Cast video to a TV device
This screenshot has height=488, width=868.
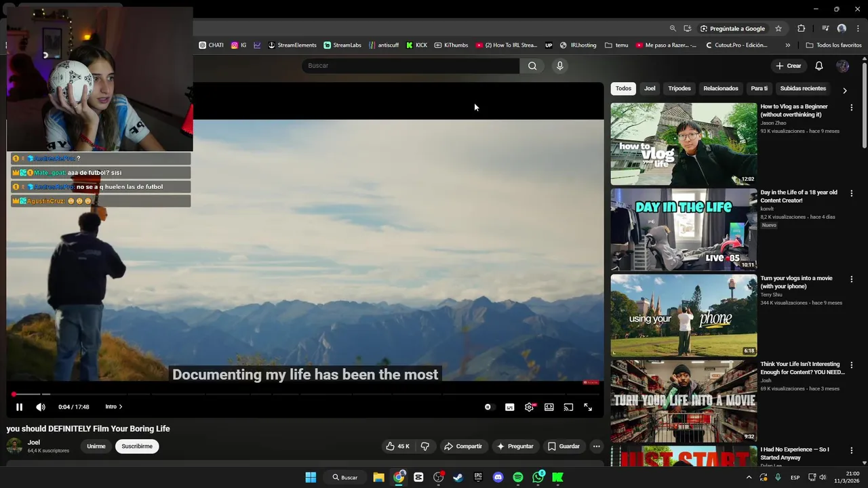click(568, 407)
